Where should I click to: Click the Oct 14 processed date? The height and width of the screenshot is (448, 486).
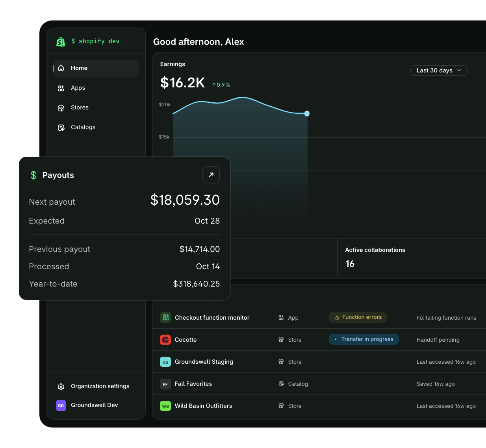point(208,267)
